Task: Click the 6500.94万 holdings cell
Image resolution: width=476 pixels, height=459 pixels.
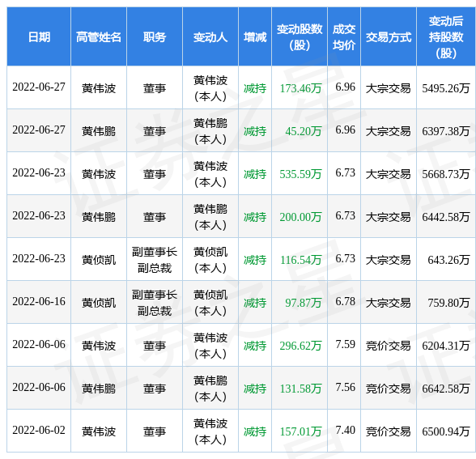Action: click(446, 431)
